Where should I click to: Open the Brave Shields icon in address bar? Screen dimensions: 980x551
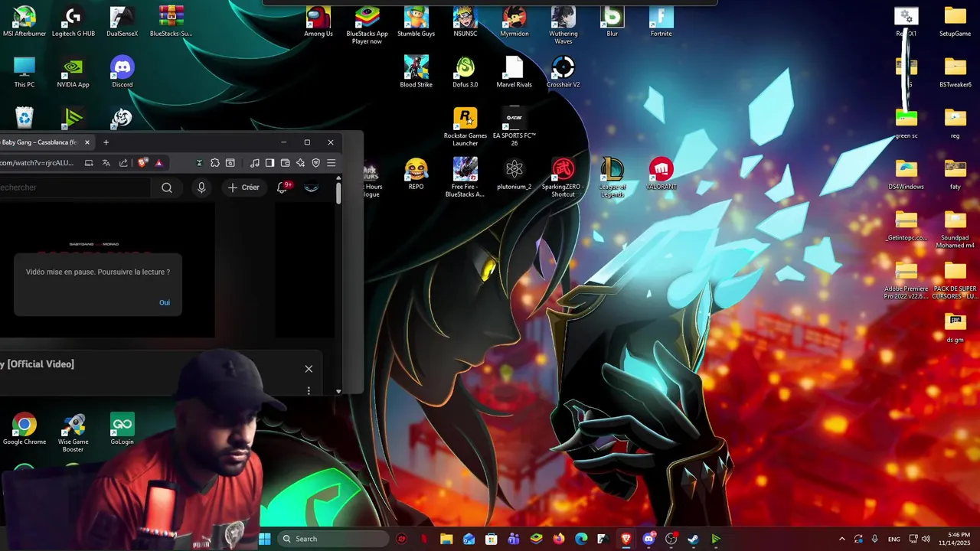[x=142, y=163]
